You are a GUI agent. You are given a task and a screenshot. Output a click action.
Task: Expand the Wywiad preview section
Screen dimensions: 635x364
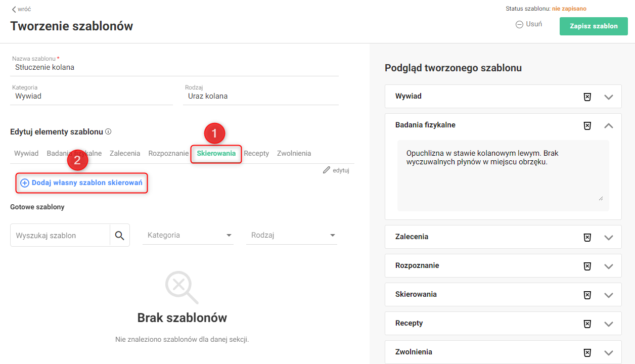[x=609, y=97]
